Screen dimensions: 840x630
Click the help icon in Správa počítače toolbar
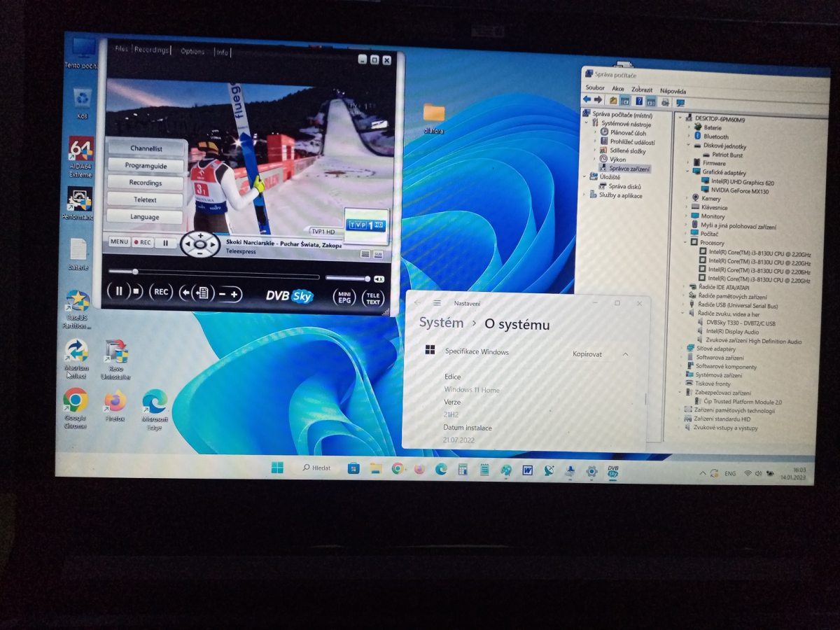(x=638, y=101)
